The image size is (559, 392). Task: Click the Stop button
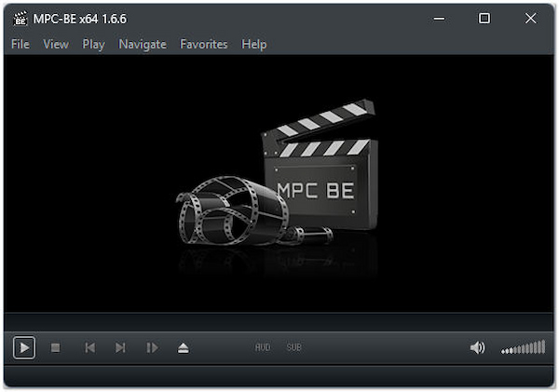(x=55, y=347)
